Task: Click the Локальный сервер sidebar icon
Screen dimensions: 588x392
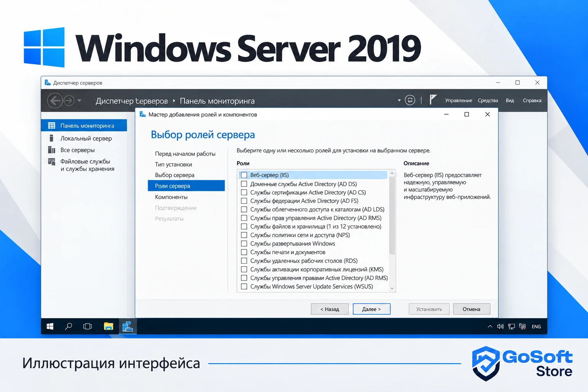Action: click(x=51, y=138)
